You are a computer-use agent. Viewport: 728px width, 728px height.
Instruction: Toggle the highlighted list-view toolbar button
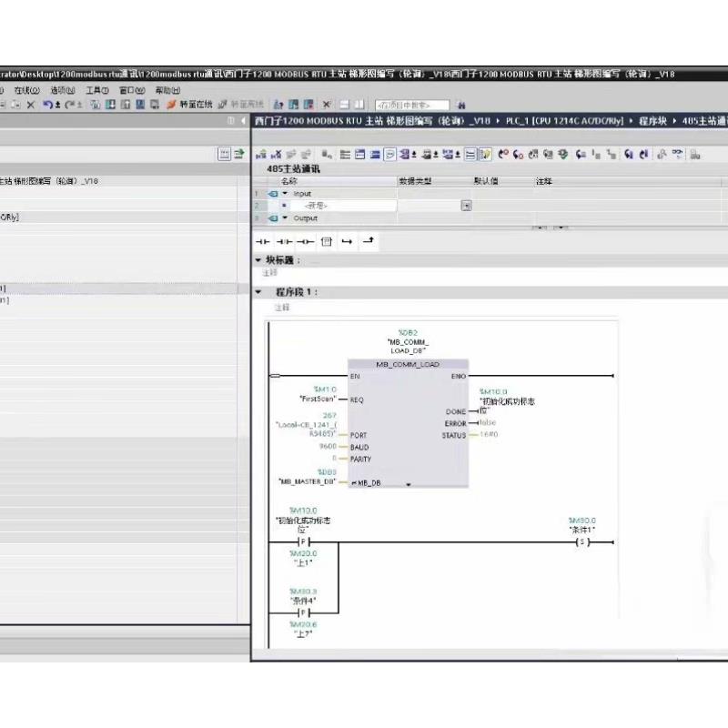pyautogui.click(x=470, y=155)
